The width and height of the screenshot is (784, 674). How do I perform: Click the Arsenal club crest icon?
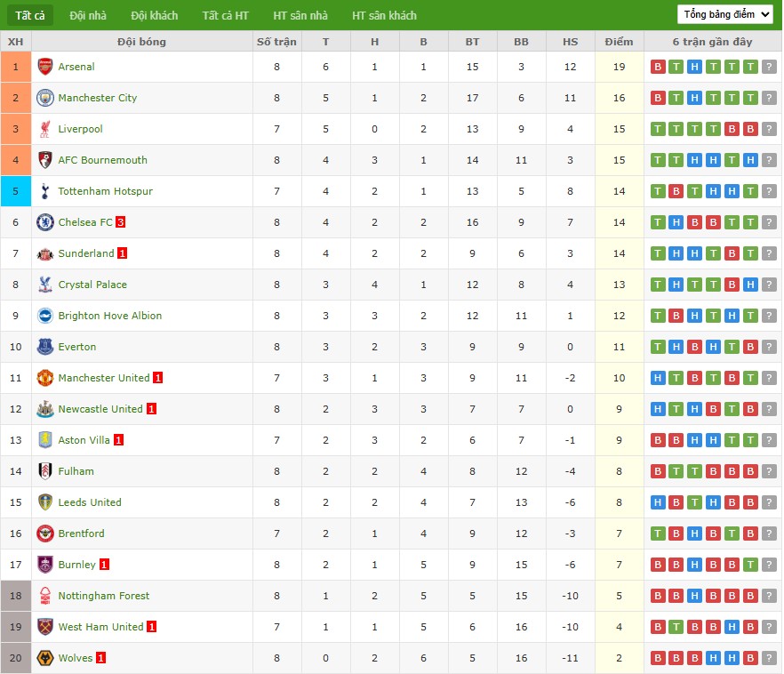click(x=45, y=67)
